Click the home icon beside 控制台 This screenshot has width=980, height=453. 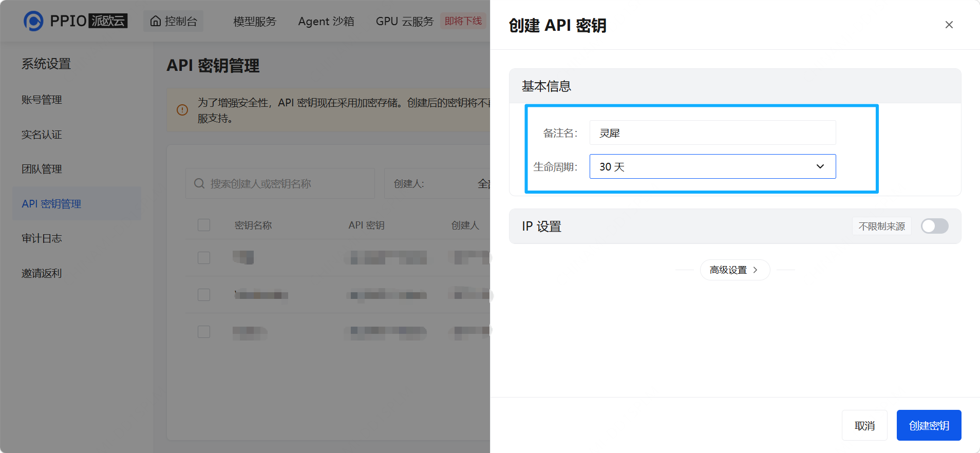156,21
